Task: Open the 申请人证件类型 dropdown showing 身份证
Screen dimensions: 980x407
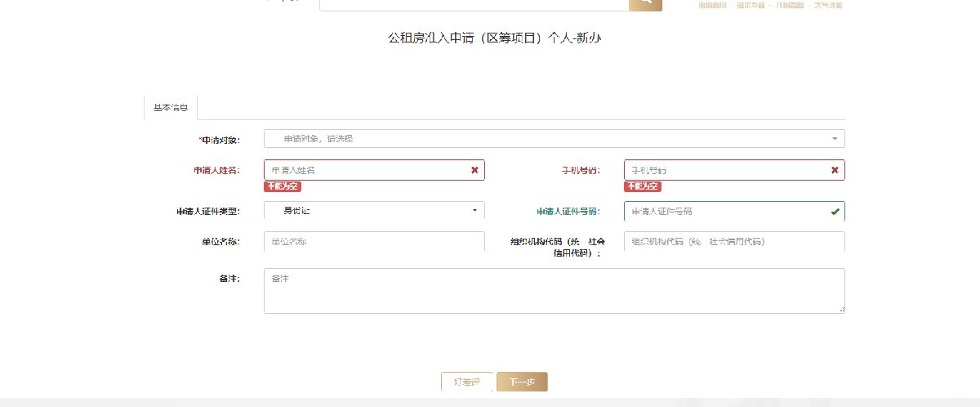Action: 374,211
